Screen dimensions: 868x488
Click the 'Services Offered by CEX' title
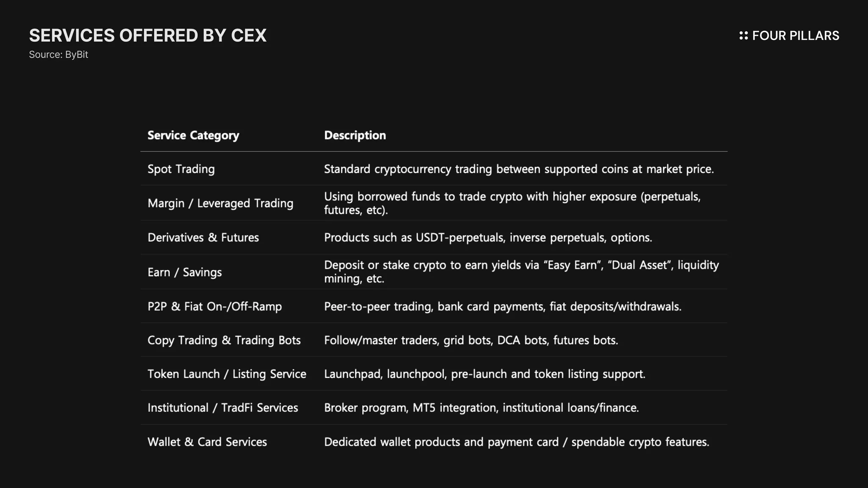pos(147,36)
